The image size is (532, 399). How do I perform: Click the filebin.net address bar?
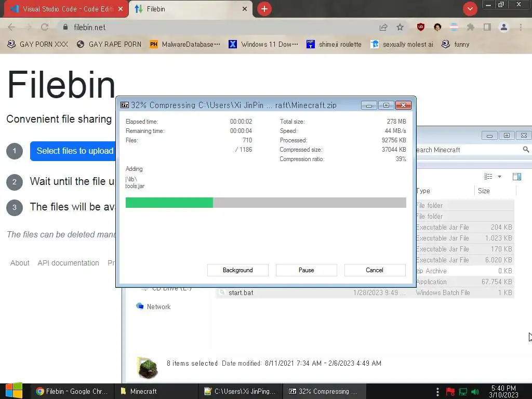point(217,27)
